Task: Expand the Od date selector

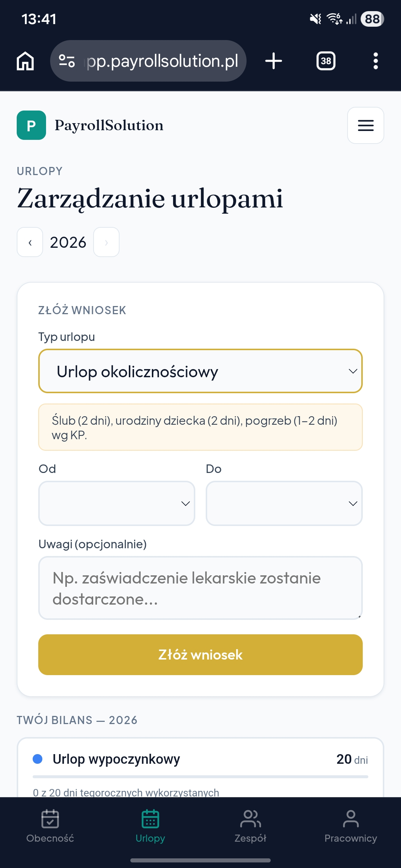Action: click(117, 503)
